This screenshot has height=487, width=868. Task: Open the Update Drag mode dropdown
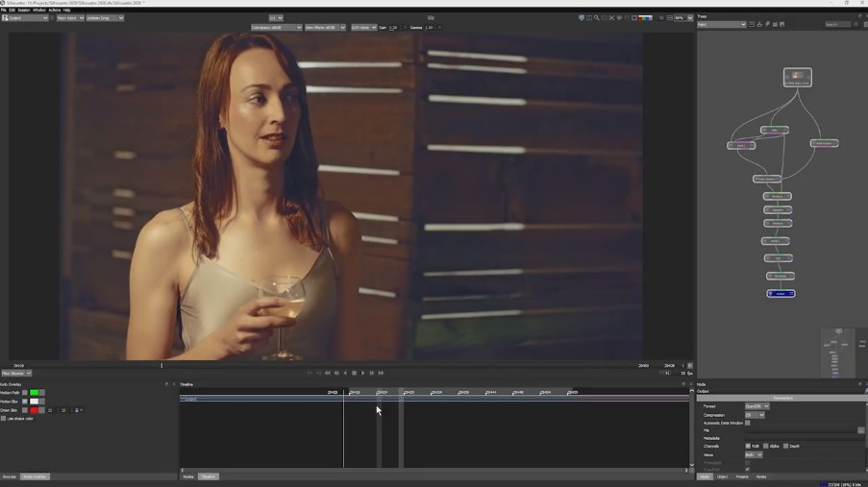[105, 17]
